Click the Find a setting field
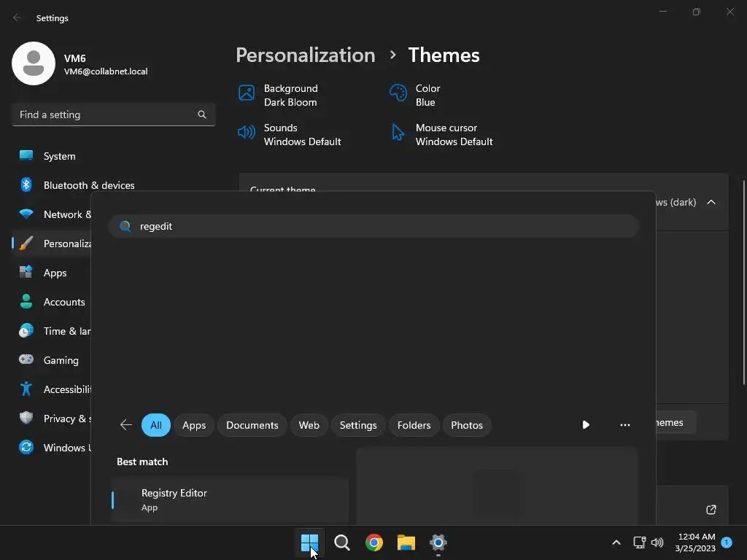This screenshot has width=747, height=560. [x=113, y=114]
